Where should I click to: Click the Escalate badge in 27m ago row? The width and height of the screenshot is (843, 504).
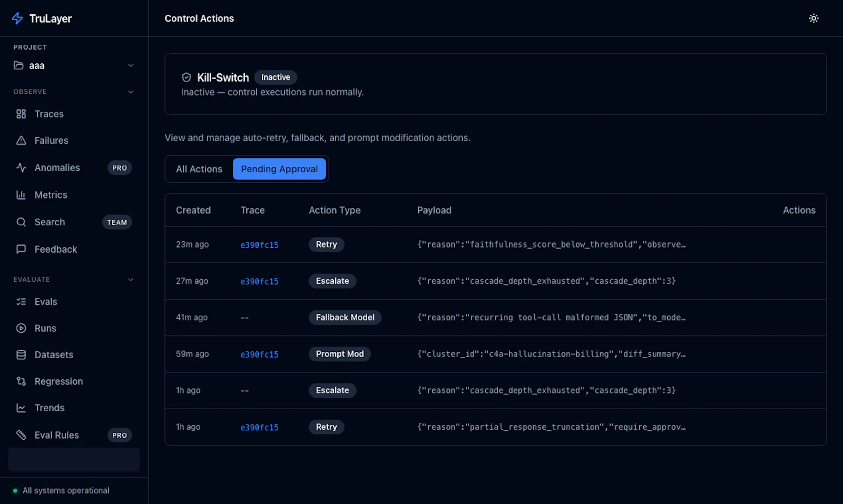[332, 281]
